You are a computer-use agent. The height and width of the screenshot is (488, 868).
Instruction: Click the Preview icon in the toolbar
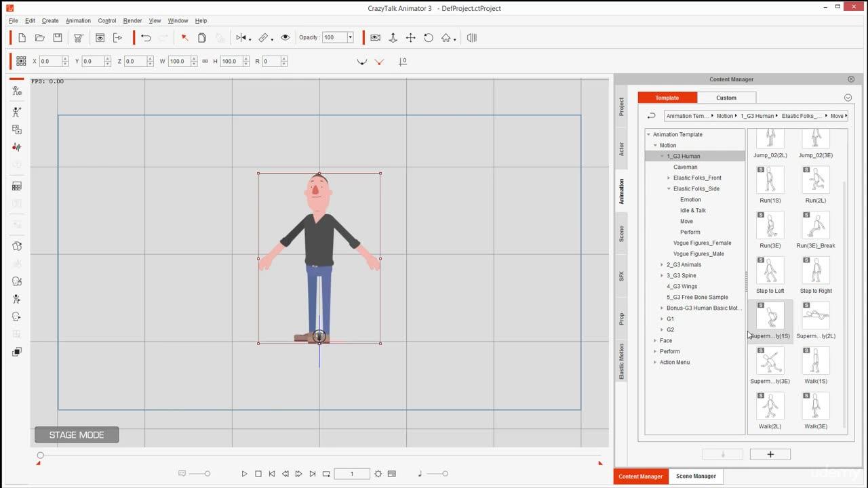pos(100,38)
